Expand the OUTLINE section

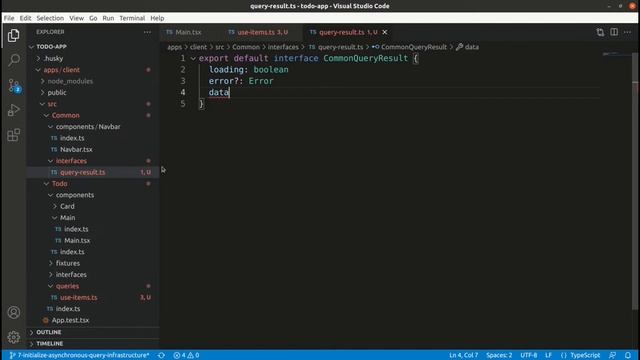(x=49, y=332)
